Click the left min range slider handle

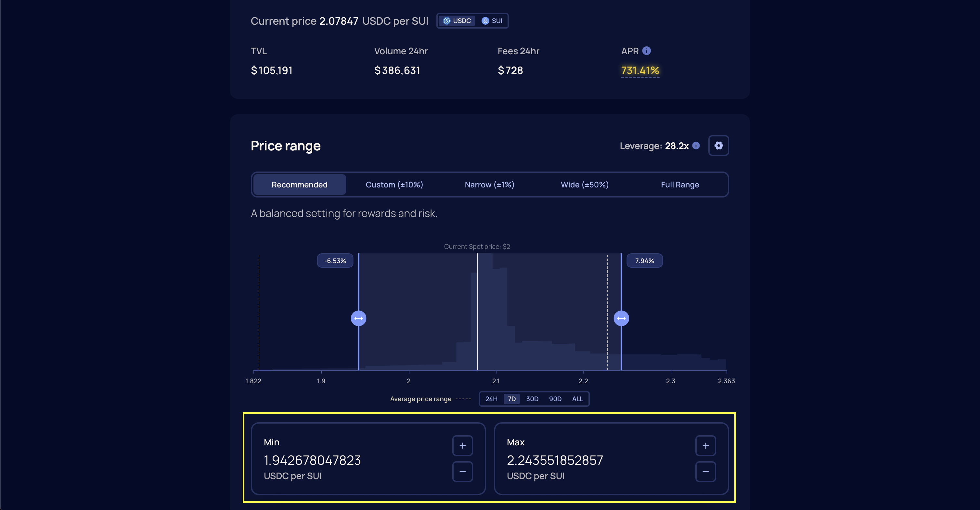[358, 318]
